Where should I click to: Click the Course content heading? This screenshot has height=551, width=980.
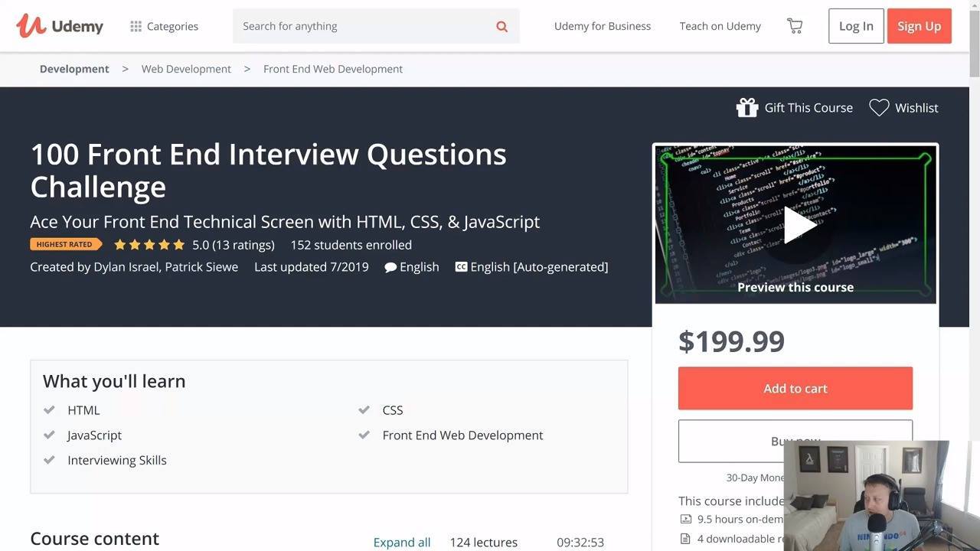tap(95, 539)
